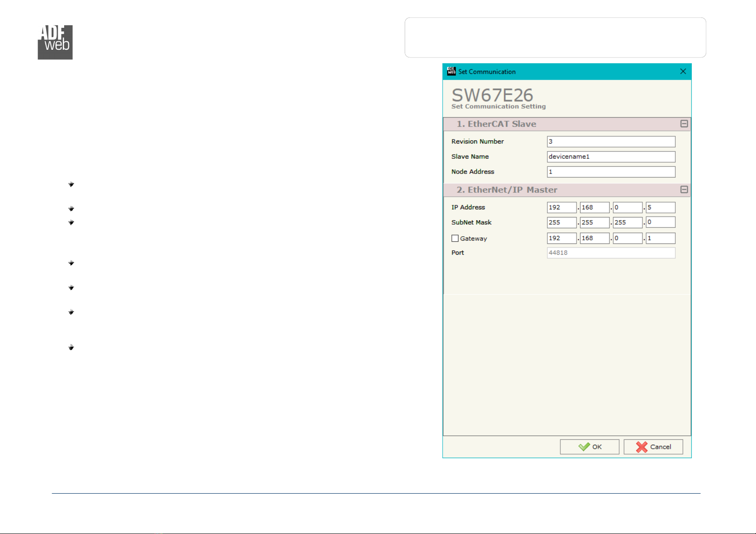Click the 1. EtherCAT Slave header text
The image size is (756, 534).
(x=496, y=124)
